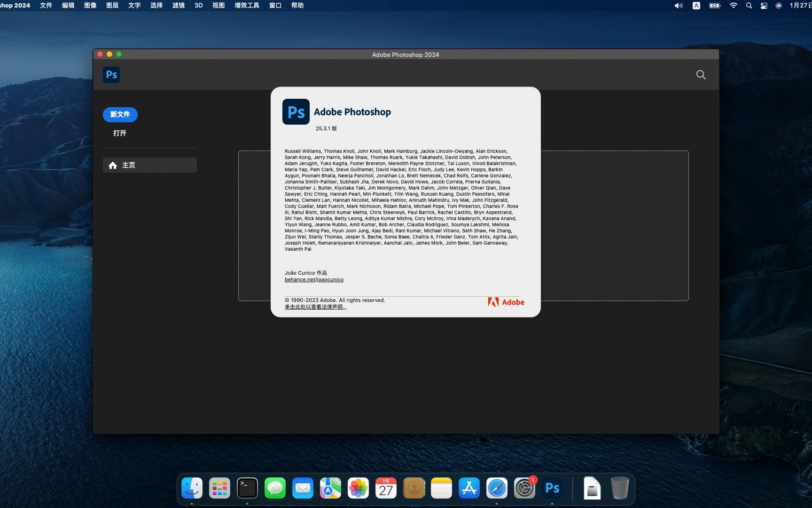Viewport: 812px width, 508px height.
Task: Click the Adobe logo in about dialog
Action: click(x=506, y=302)
